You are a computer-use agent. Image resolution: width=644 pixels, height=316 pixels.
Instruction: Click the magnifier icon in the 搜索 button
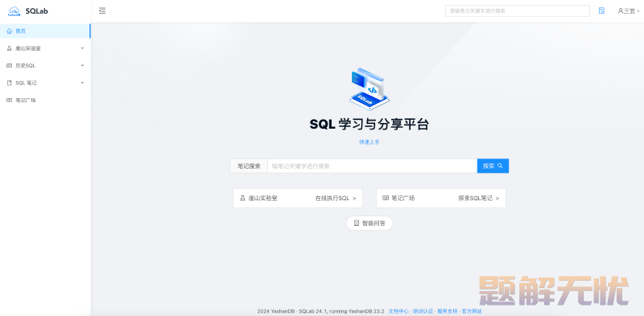(x=500, y=166)
